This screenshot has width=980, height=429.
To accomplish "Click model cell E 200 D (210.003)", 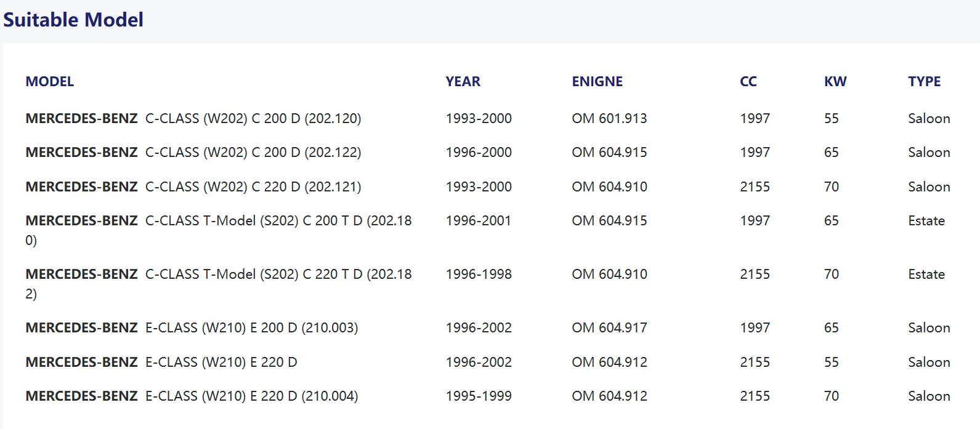I will point(192,327).
